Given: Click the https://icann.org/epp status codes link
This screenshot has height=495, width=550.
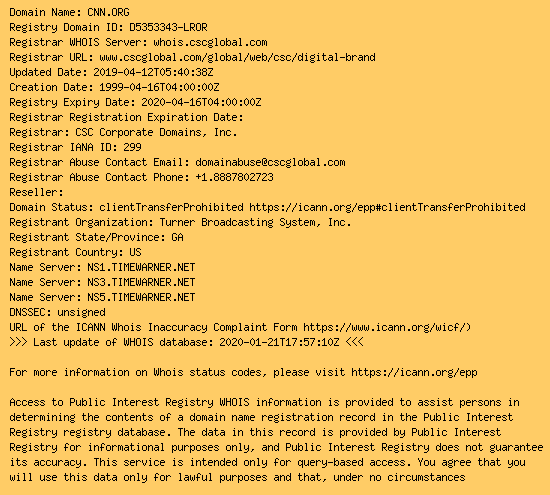Looking at the screenshot, I should pyautogui.click(x=414, y=372).
